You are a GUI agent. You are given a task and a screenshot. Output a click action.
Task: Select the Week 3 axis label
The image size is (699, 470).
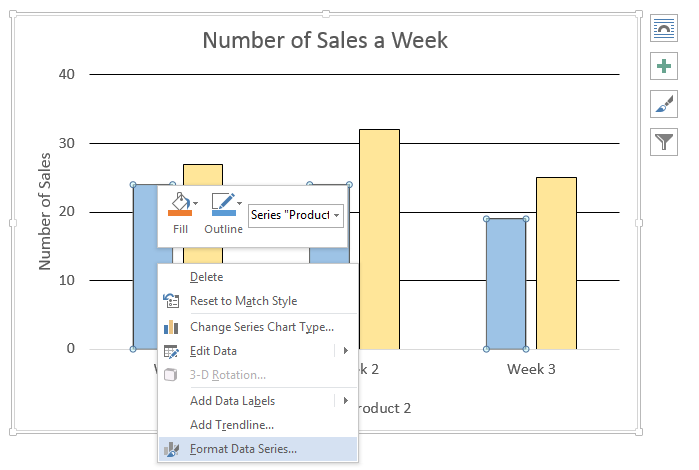pyautogui.click(x=531, y=369)
